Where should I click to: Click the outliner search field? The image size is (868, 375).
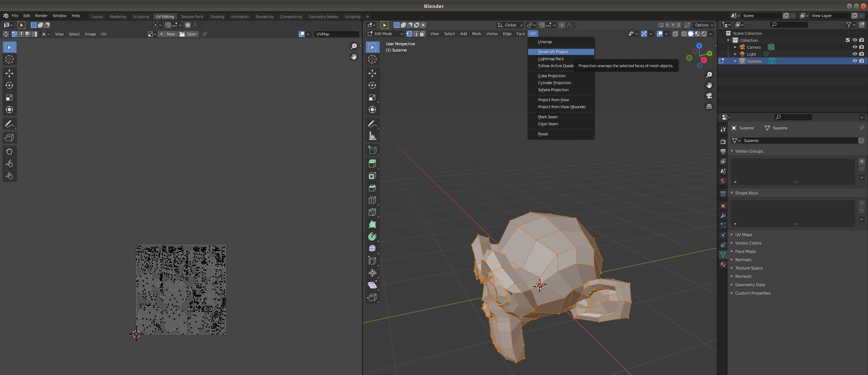[789, 25]
